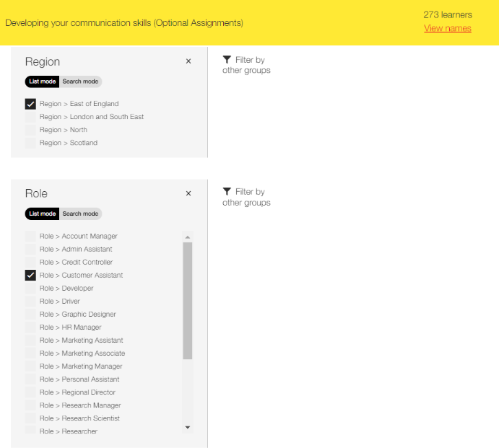Check Role > HR Manager checkbox

click(x=30, y=328)
